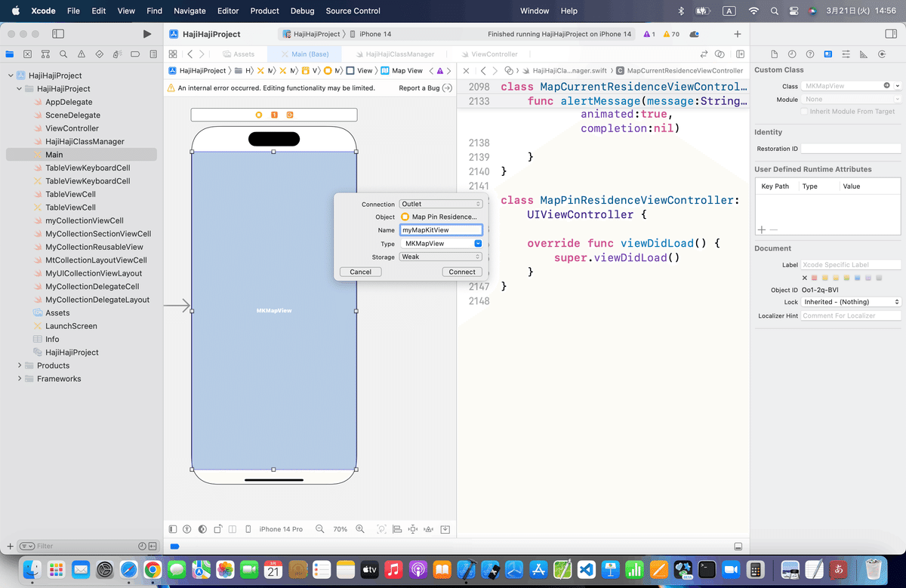This screenshot has height=588, width=906.
Task: Switch to the ViewController tab
Action: coord(488,54)
